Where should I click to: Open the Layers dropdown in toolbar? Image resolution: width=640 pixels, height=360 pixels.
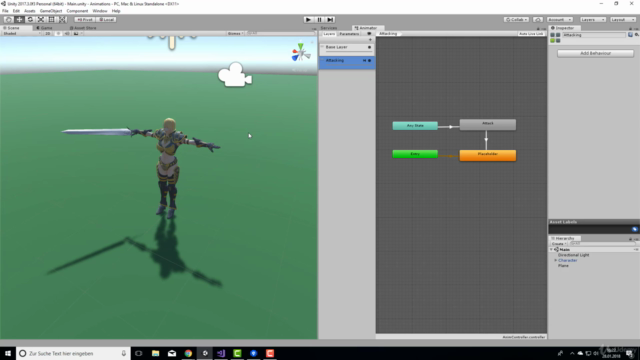[593, 20]
